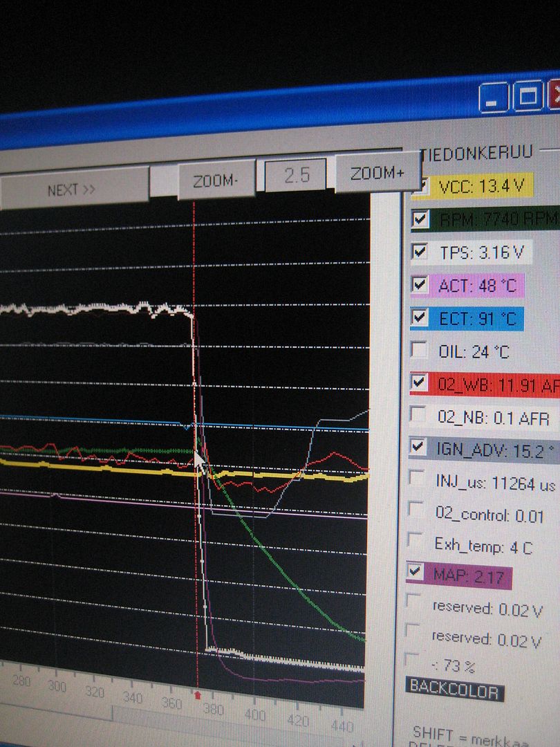Uncheck the IGN_ADV ignition advance checkbox
Screen dimensions: 560x747
[418, 447]
